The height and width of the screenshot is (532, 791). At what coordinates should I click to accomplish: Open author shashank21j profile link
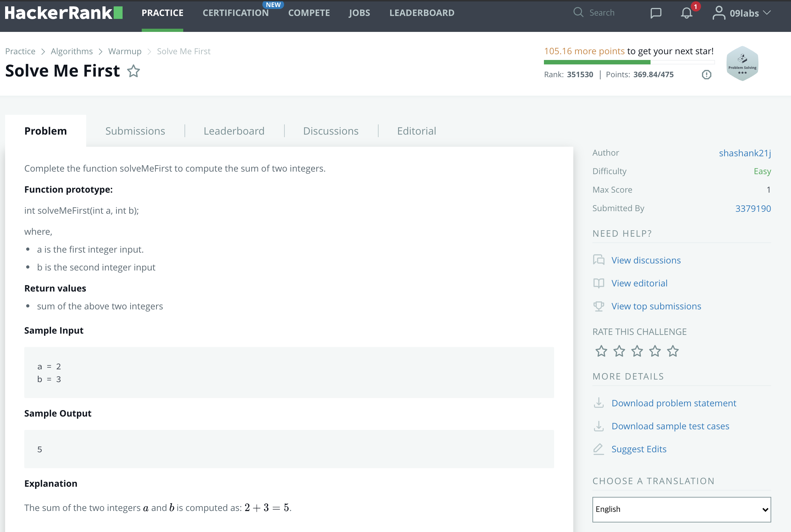click(744, 153)
